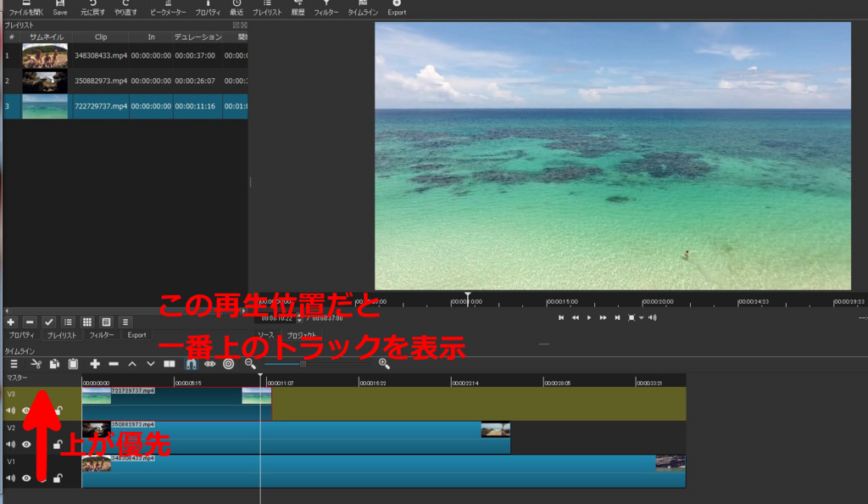Switch playlist to icons view
This screenshot has width=868, height=504.
tap(106, 322)
